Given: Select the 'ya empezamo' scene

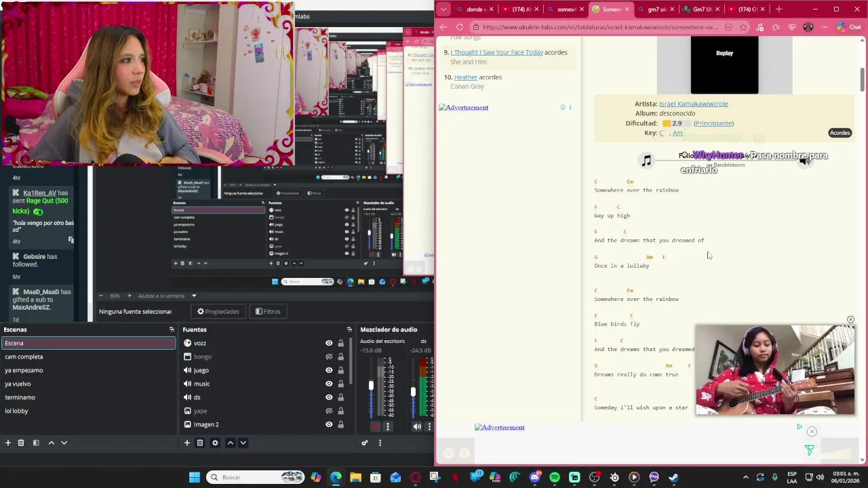Looking at the screenshot, I should coord(89,370).
